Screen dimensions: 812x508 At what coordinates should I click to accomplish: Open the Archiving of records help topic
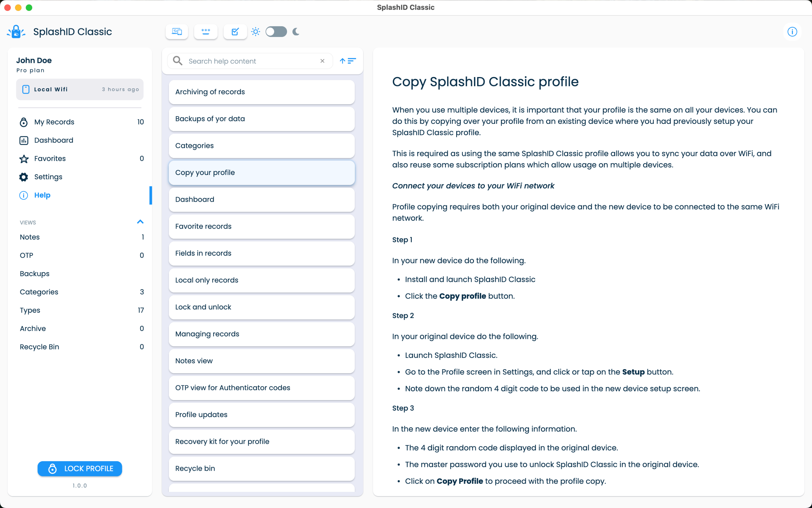tap(262, 92)
